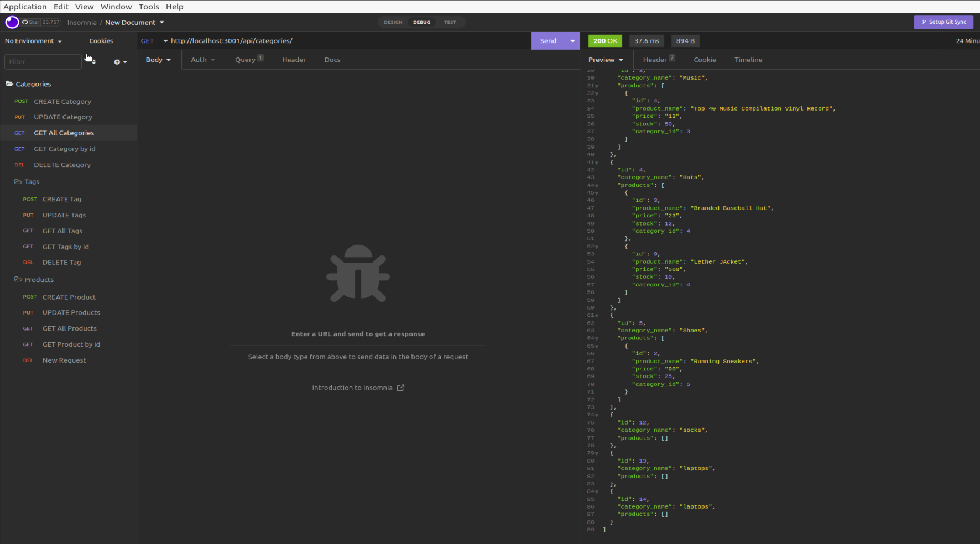The width and height of the screenshot is (980, 544).
Task: Click the Insomnia logo icon
Action: [x=12, y=22]
